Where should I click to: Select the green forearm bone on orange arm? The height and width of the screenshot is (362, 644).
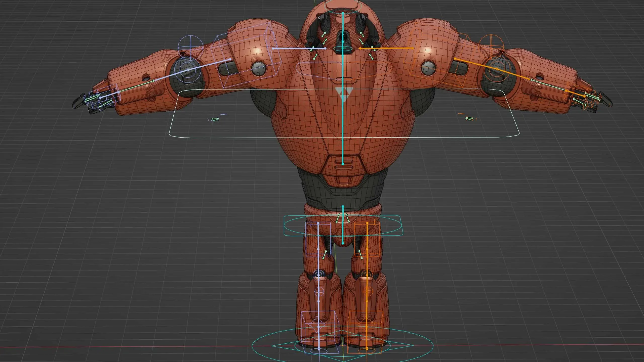[x=548, y=85]
